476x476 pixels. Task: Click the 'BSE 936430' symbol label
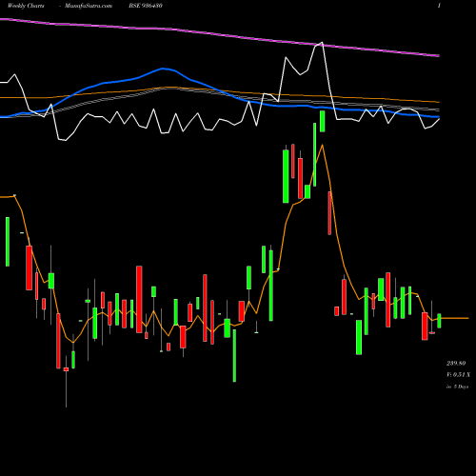146,6
